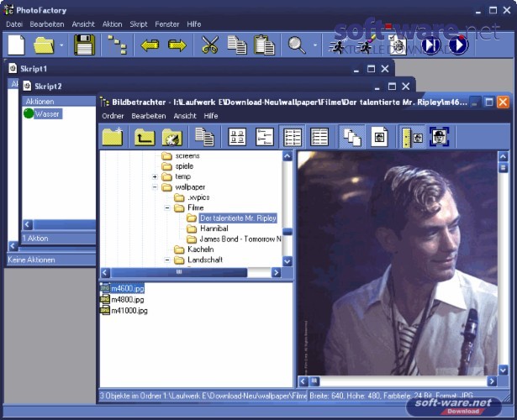The height and width of the screenshot is (420, 517).
Task: Toggle the ruler with picture button
Action: coord(412,137)
